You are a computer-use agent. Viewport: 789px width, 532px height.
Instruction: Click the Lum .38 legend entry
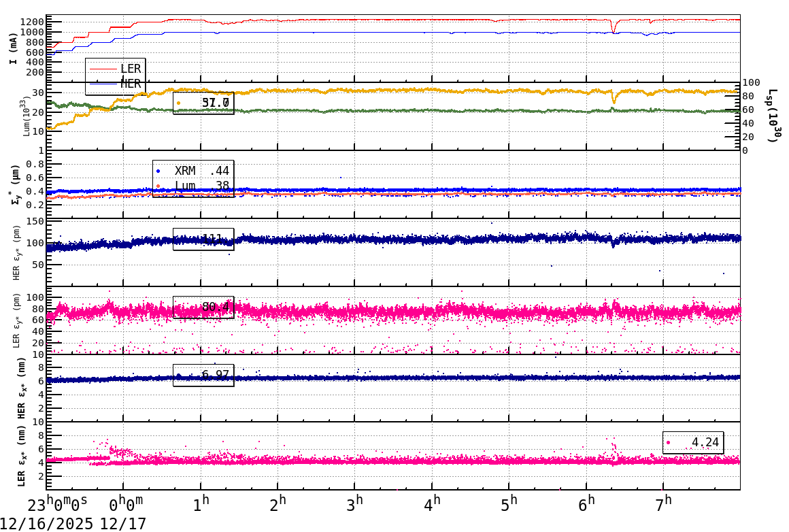tap(193, 186)
